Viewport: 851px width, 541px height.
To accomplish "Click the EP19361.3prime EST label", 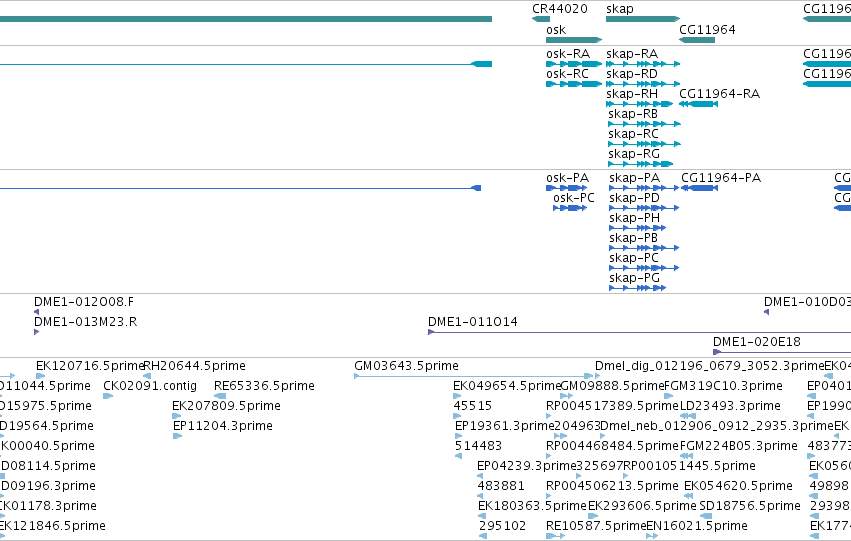I will point(505,426).
